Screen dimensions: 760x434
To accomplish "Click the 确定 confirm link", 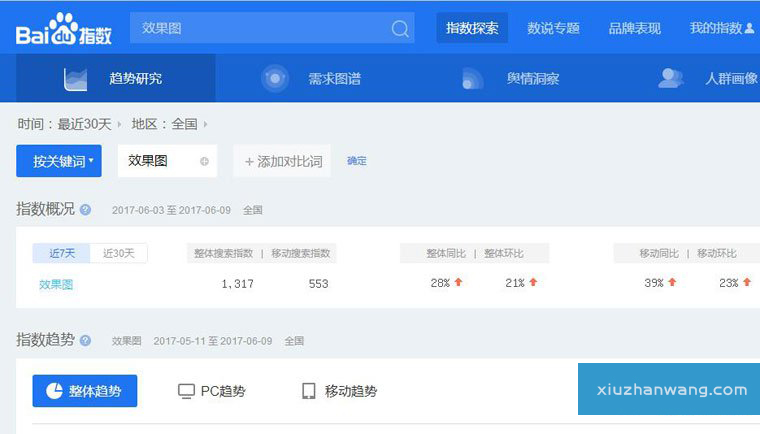I will tap(357, 161).
